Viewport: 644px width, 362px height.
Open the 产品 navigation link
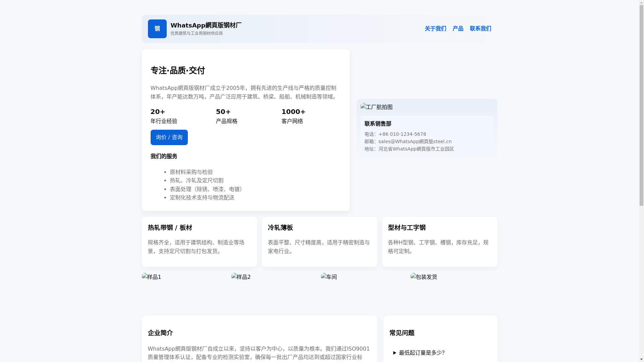[x=458, y=29]
